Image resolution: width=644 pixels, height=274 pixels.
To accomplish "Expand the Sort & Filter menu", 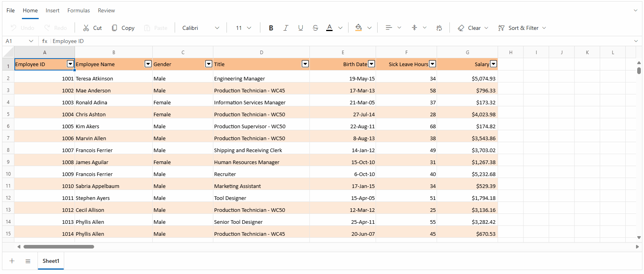I will [x=522, y=28].
